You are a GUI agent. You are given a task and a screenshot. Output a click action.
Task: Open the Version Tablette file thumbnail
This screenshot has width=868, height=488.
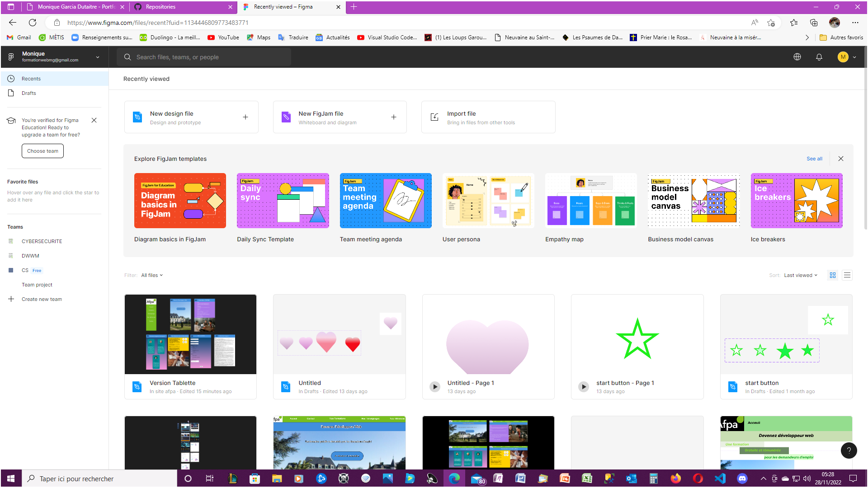click(190, 334)
